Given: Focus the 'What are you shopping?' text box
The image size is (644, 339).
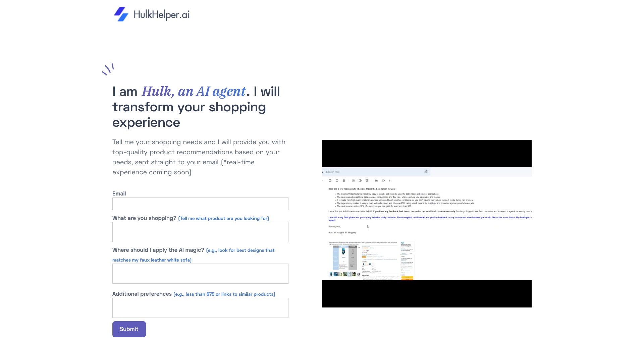Looking at the screenshot, I should (x=200, y=232).
